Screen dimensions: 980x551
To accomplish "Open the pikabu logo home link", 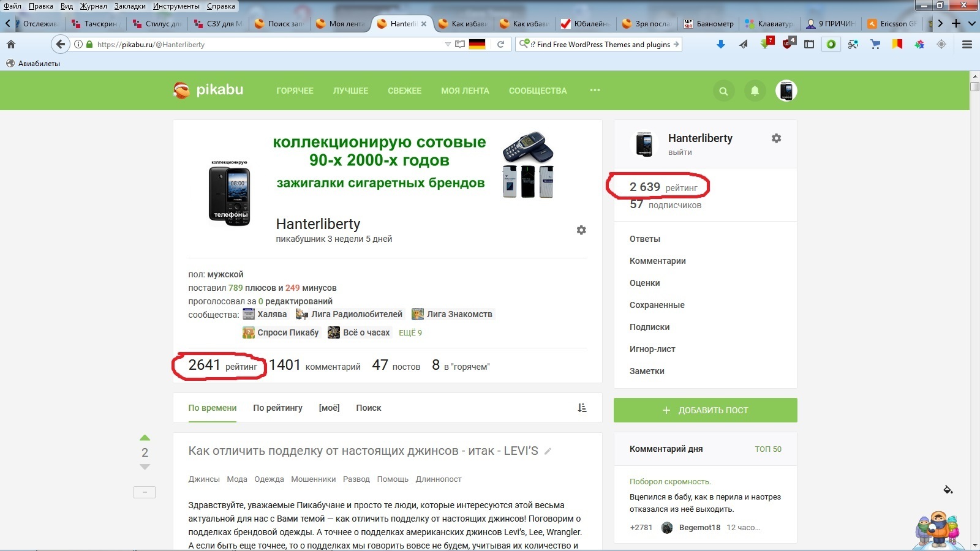I will [208, 90].
